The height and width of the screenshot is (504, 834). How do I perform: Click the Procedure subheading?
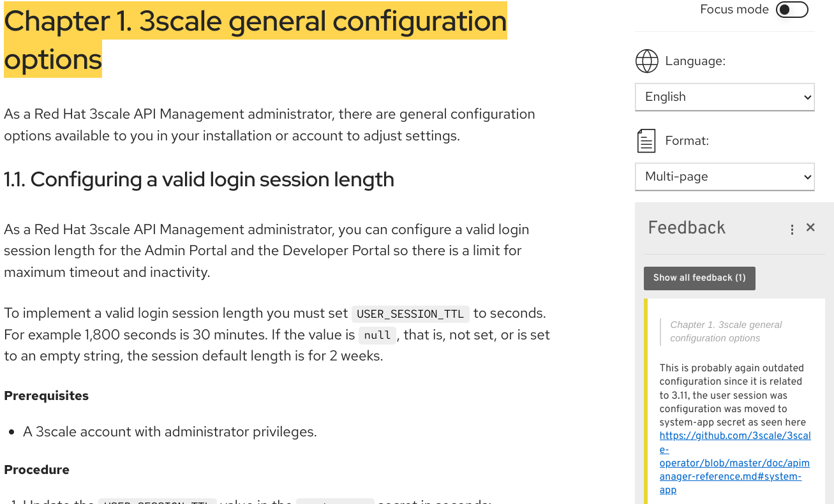click(37, 470)
